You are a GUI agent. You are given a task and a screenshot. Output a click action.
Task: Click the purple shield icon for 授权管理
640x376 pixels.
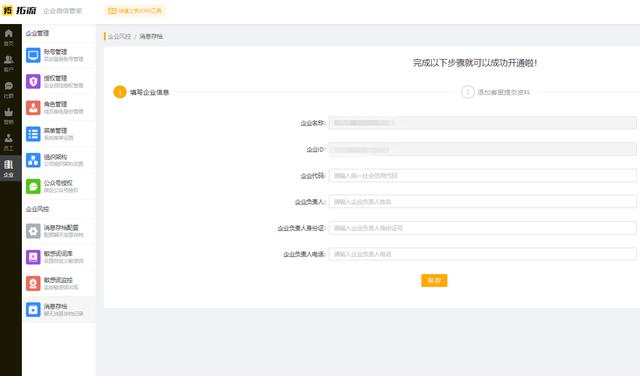33,81
